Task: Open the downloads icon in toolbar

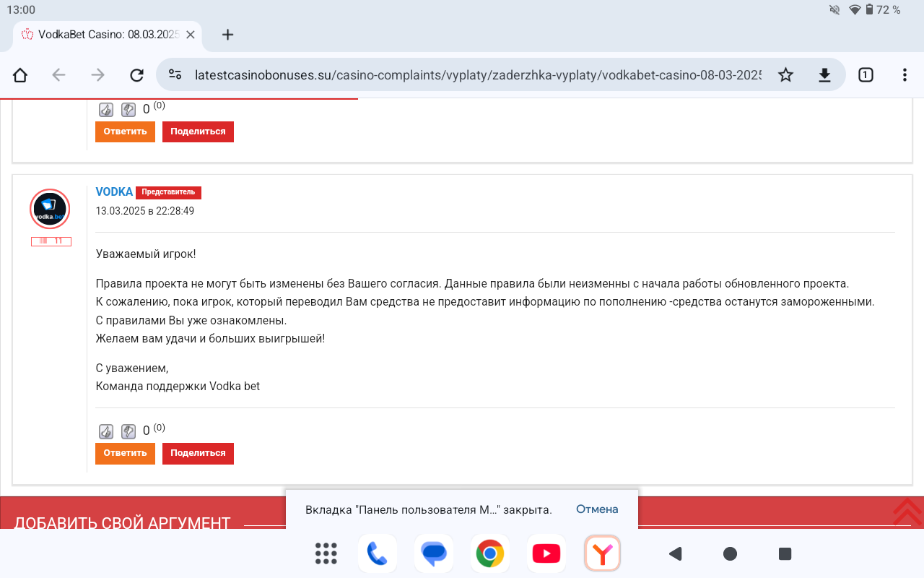Action: pyautogui.click(x=824, y=75)
